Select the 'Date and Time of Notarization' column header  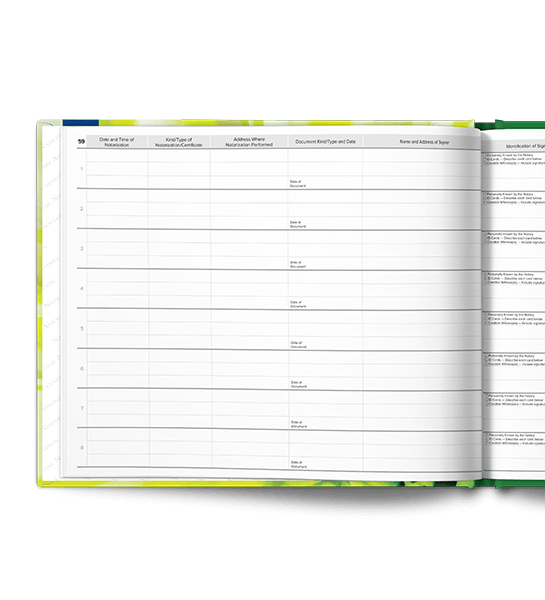[x=117, y=142]
